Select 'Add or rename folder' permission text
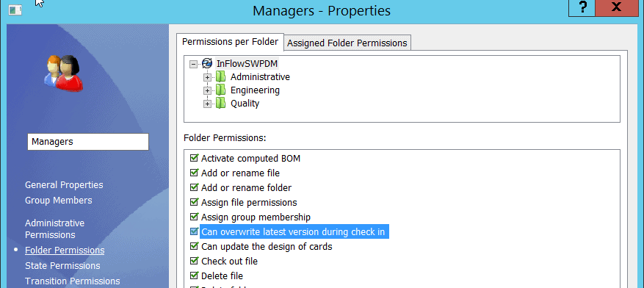The width and height of the screenshot is (644, 288). [x=246, y=188]
